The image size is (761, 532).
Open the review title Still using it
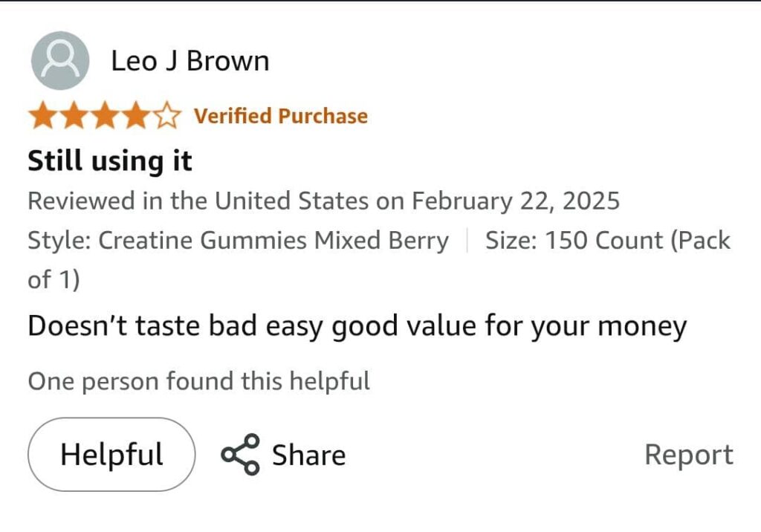point(110,160)
